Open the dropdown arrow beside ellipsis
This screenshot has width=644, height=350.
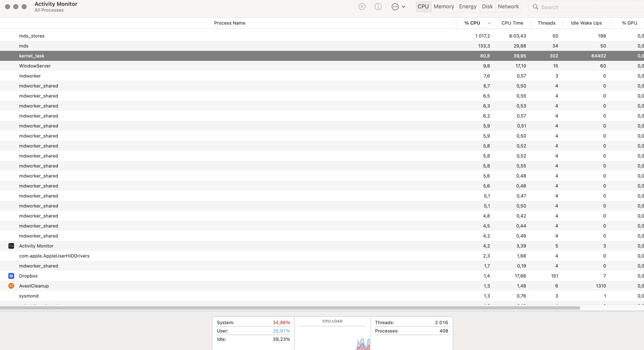[x=403, y=6]
